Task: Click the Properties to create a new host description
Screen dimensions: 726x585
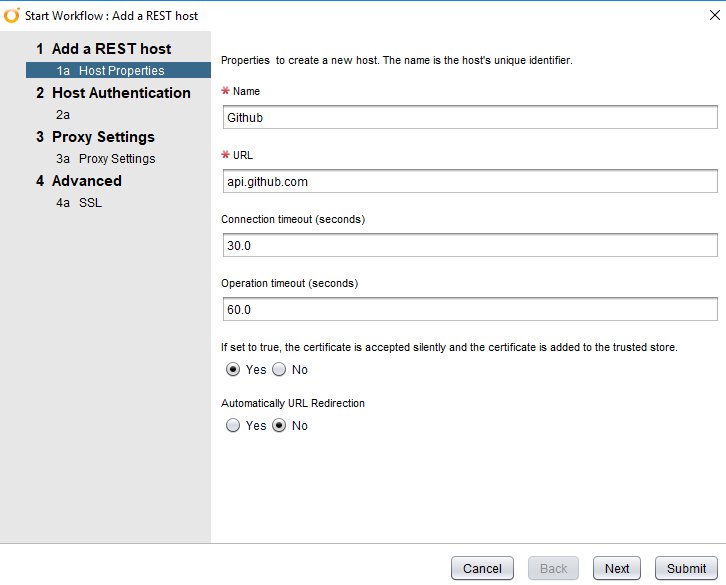Action: pyautogui.click(x=397, y=60)
